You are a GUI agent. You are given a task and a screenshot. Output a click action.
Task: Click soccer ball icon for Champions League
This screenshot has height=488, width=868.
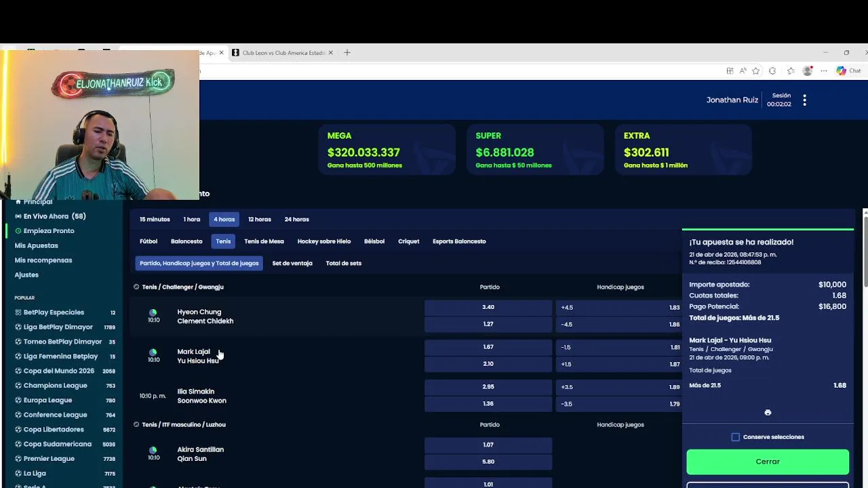(x=18, y=386)
